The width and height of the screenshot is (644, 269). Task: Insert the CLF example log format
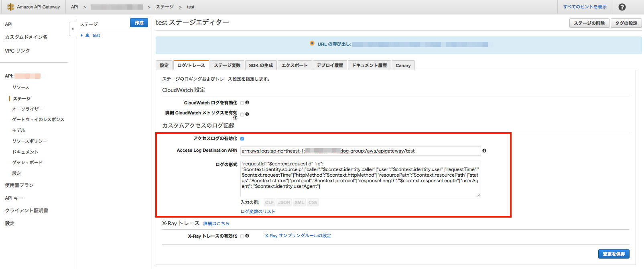[x=269, y=203]
